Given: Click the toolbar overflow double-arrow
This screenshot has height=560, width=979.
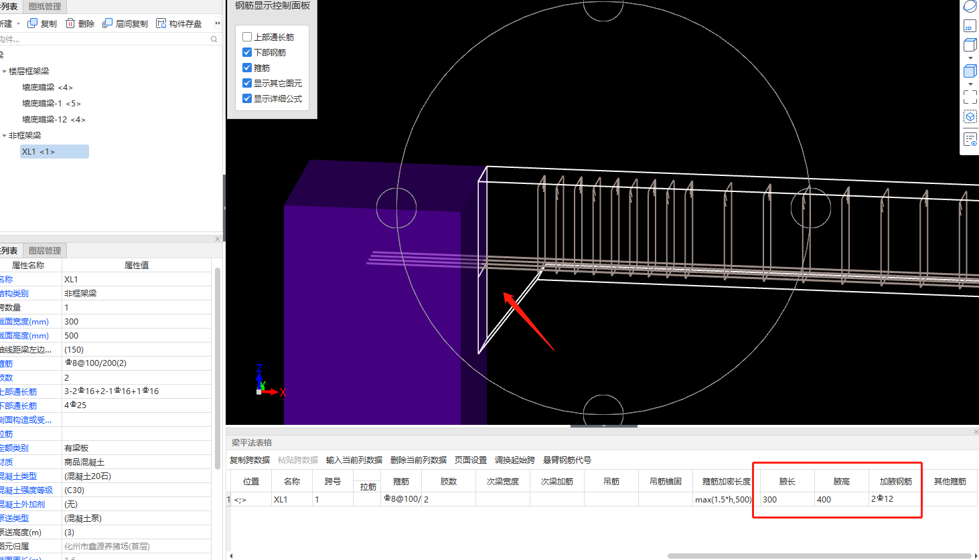Looking at the screenshot, I should click(x=218, y=23).
